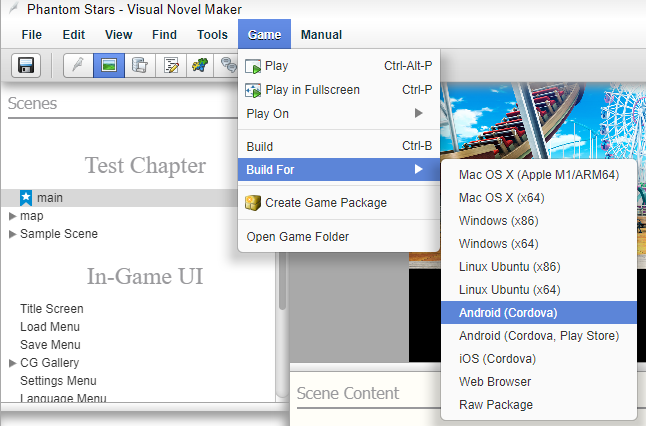This screenshot has height=426, width=646.
Task: Select the highlighted scene picture toolbar icon
Action: pos(109,65)
